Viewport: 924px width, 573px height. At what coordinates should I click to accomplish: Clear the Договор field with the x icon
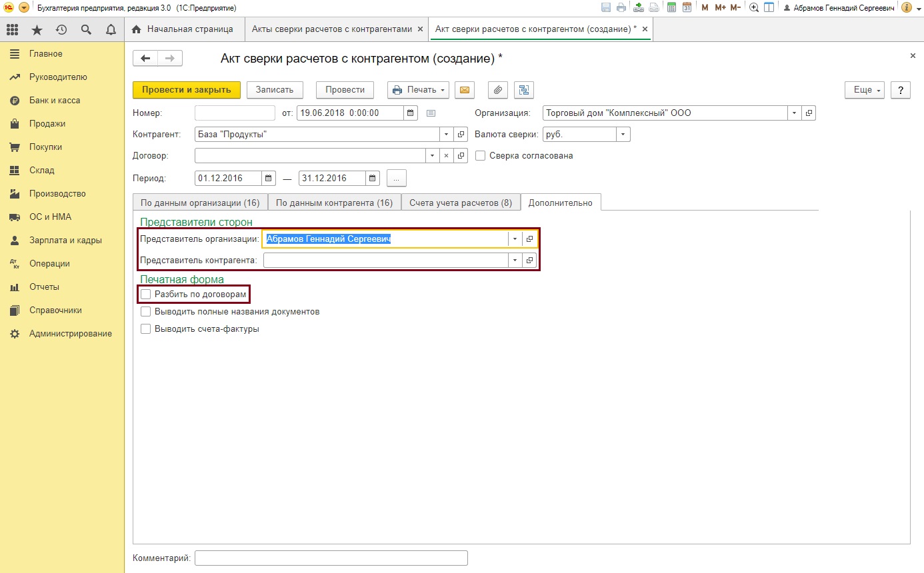tap(447, 156)
